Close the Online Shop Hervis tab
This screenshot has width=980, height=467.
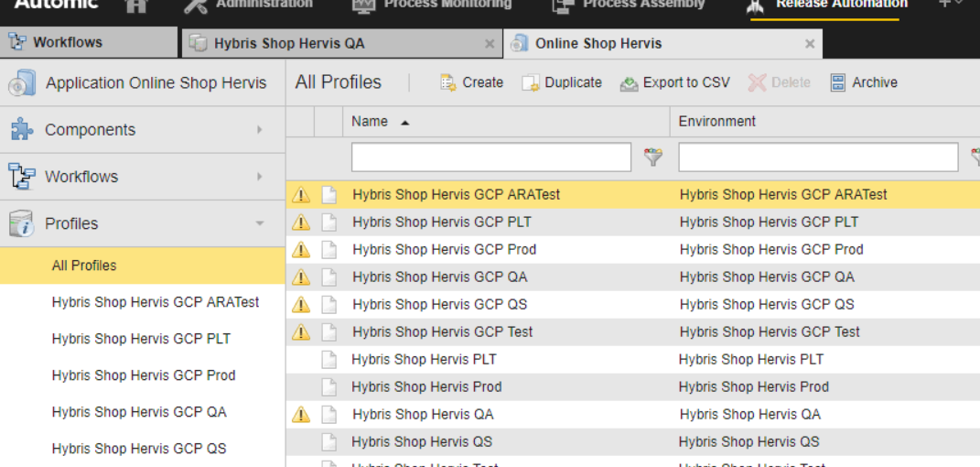[x=809, y=43]
